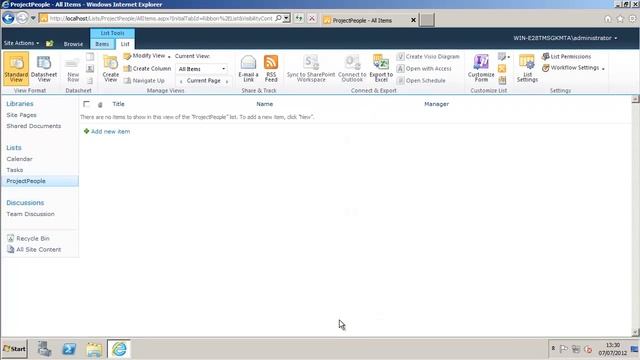The height and width of the screenshot is (360, 640).
Task: Select the ProjectPeople - All Items browser tab
Action: point(369,20)
